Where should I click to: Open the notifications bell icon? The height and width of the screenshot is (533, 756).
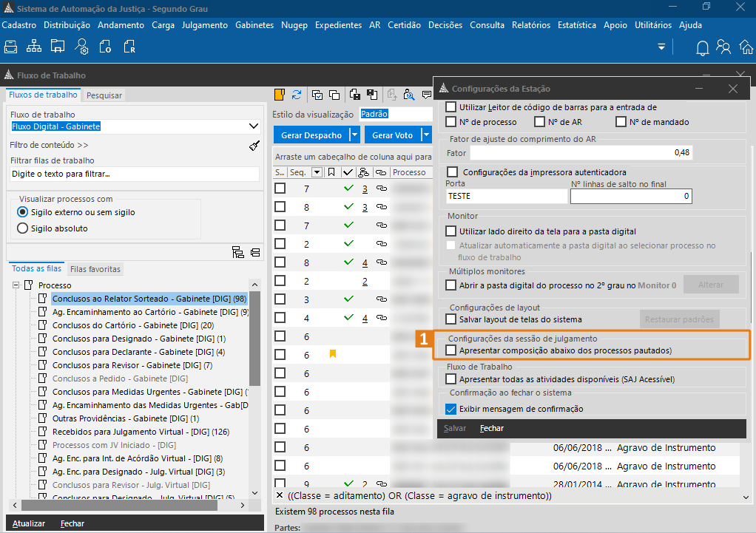[703, 48]
